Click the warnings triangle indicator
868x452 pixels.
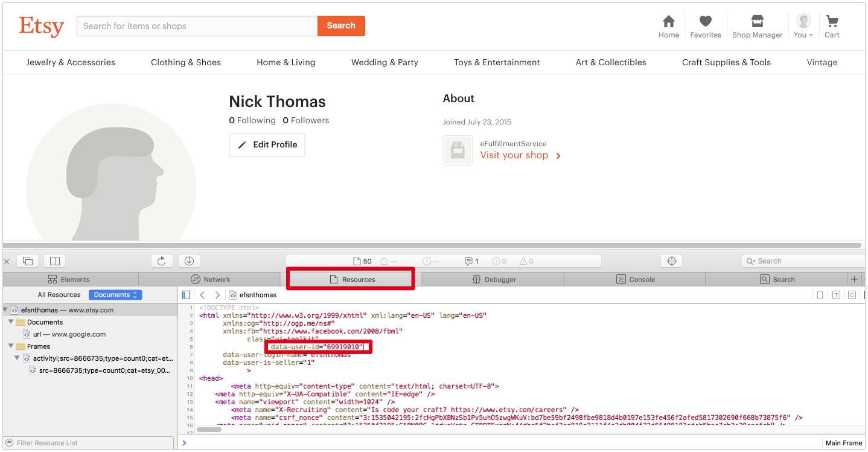526,262
